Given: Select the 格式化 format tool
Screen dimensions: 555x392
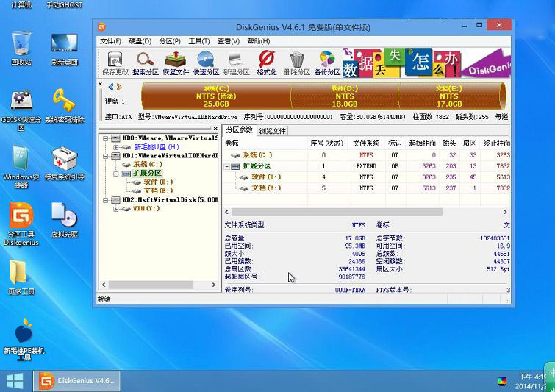Looking at the screenshot, I should 267,63.
